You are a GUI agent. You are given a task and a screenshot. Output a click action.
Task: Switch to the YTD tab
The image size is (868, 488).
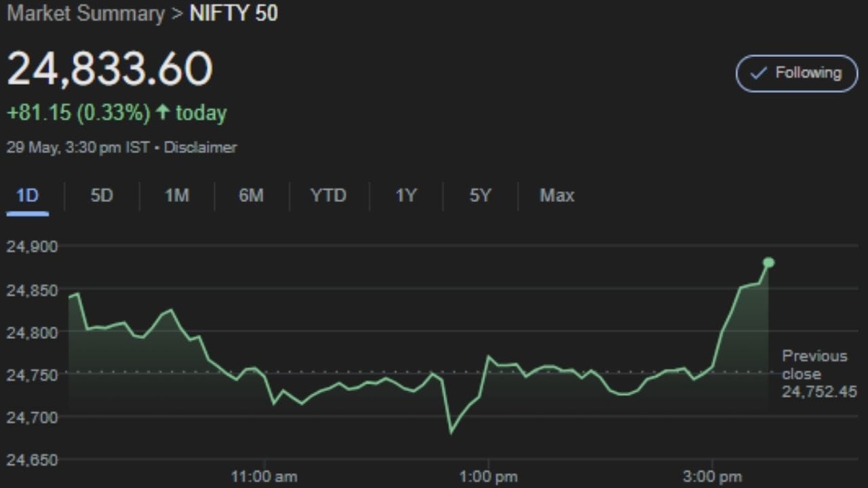pos(328,196)
